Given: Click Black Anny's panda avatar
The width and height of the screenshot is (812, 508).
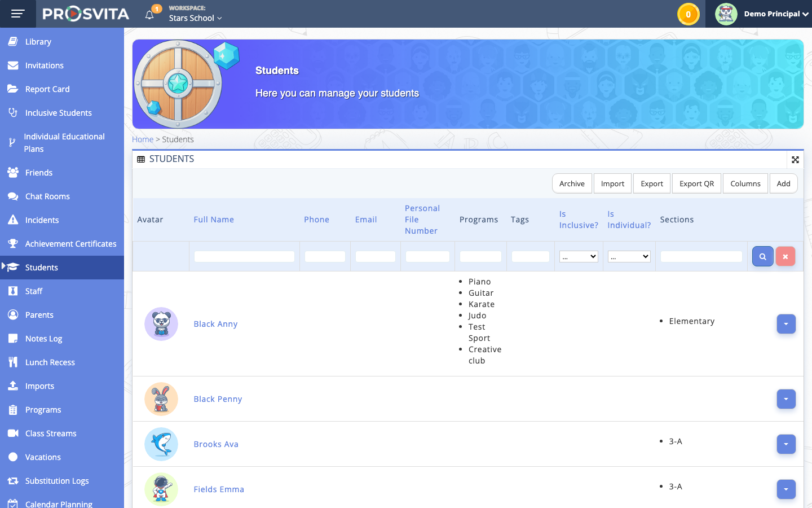Looking at the screenshot, I should pos(161,324).
